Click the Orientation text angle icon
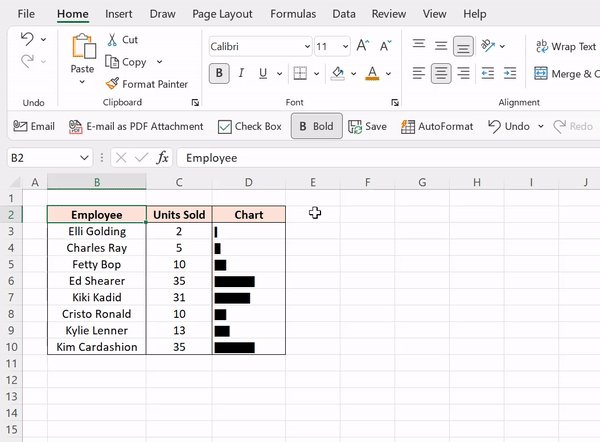 point(488,46)
